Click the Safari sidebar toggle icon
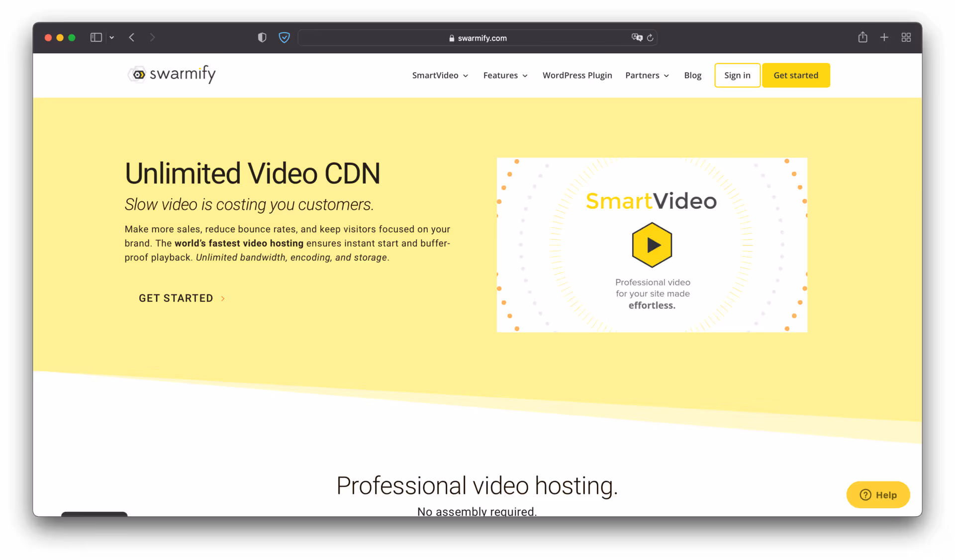Screen dimensions: 955x560 [96, 37]
